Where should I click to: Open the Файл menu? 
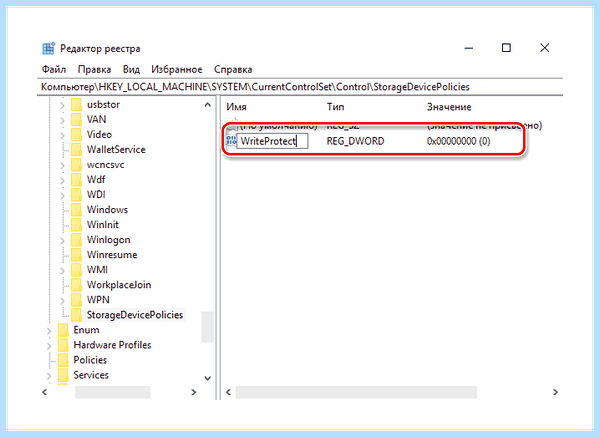[x=54, y=69]
